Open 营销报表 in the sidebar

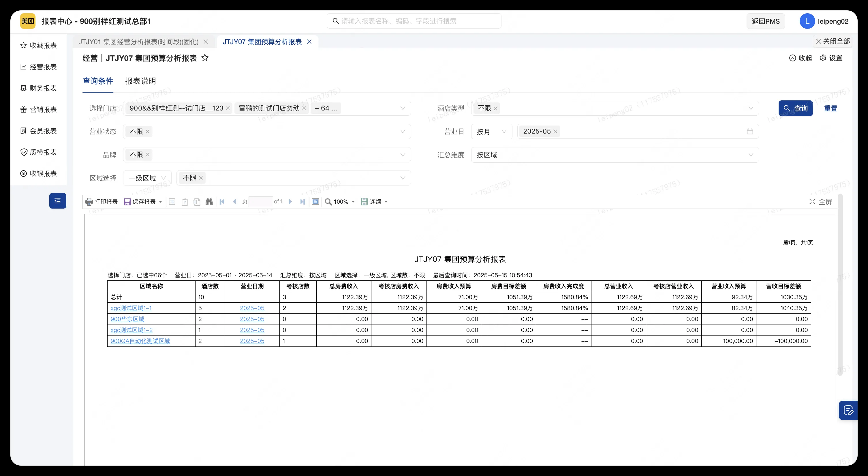tap(39, 110)
